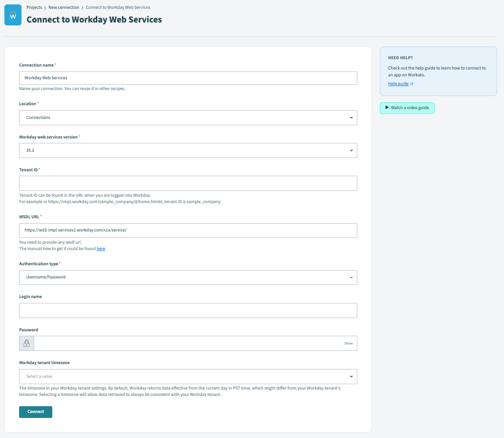Focus the Tenant ID input field
The width and height of the screenshot is (504, 438).
click(188, 183)
